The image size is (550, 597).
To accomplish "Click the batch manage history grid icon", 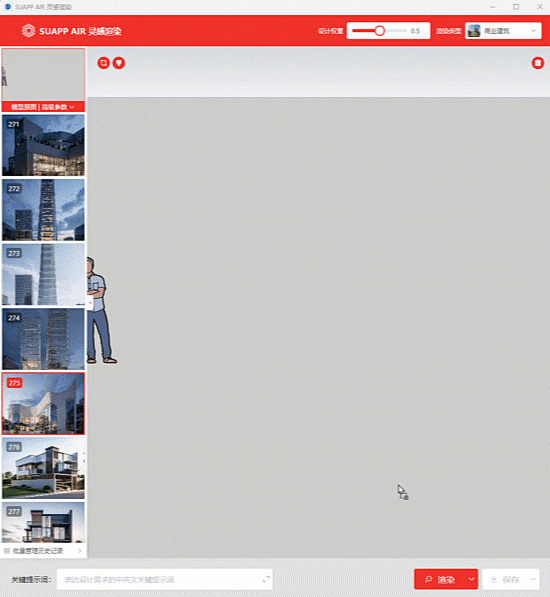I will click(6, 551).
